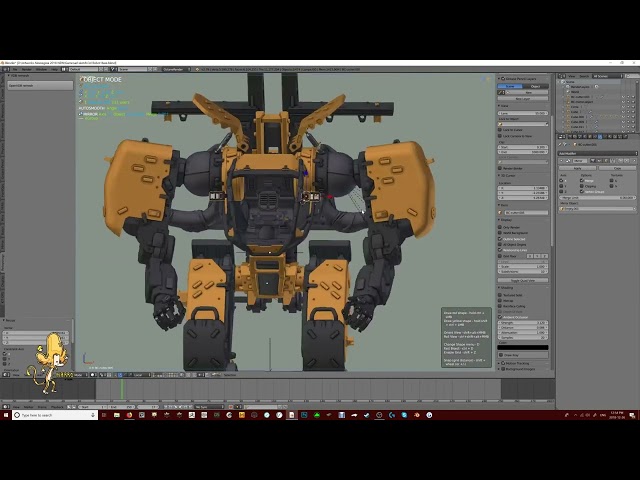Collapse the Display panel
Viewport: 640px width, 480px height.
(x=499, y=220)
